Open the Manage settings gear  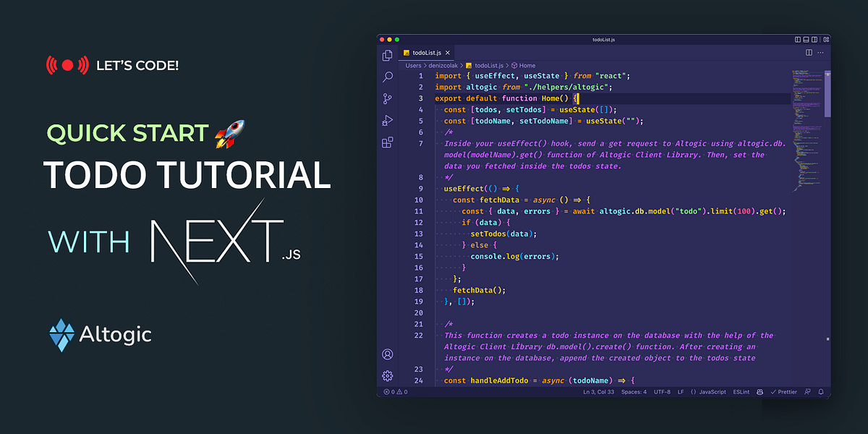387,376
